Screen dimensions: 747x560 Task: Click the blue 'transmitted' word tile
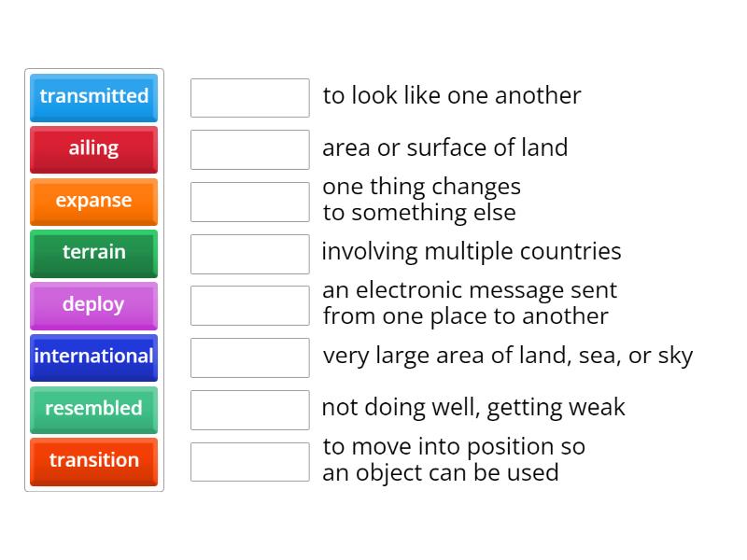pos(93,97)
